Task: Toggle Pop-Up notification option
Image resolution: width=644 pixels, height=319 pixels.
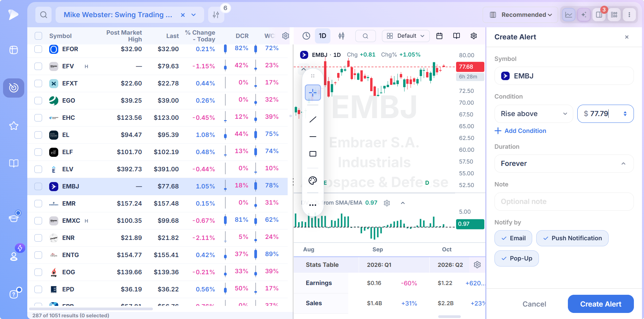Action: point(516,258)
